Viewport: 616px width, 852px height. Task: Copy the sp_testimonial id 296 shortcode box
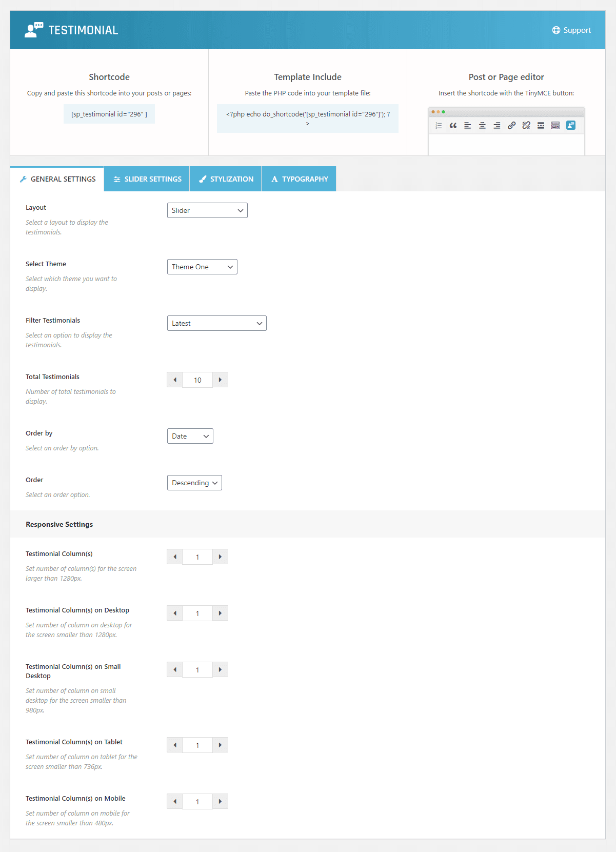click(109, 114)
